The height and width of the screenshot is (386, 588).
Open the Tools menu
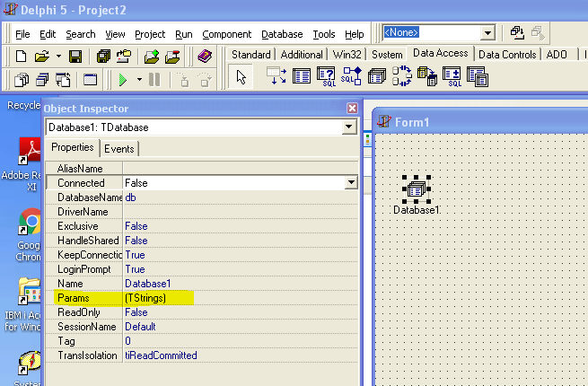point(324,34)
